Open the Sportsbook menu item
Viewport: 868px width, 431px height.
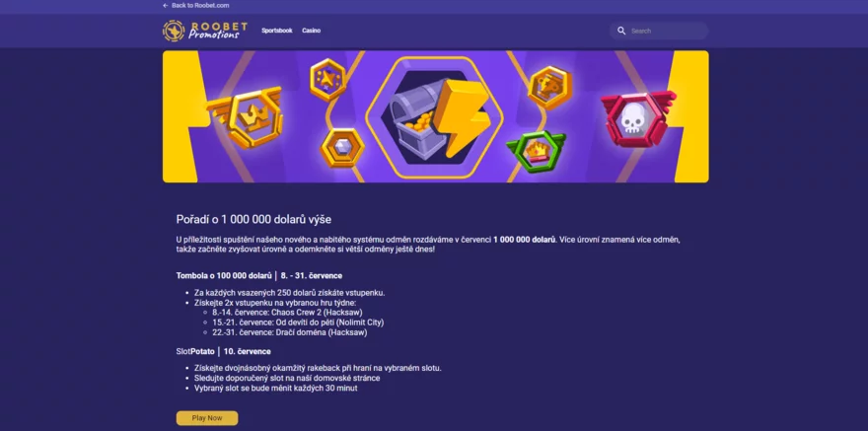(277, 31)
